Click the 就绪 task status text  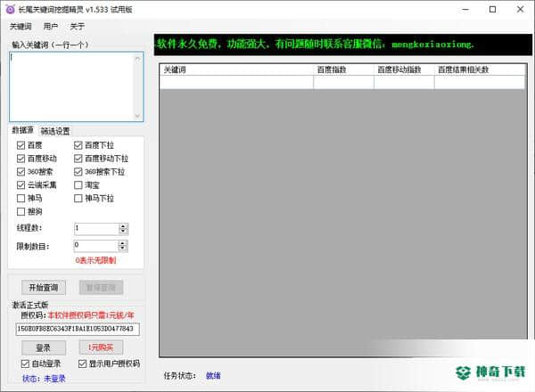pos(213,376)
